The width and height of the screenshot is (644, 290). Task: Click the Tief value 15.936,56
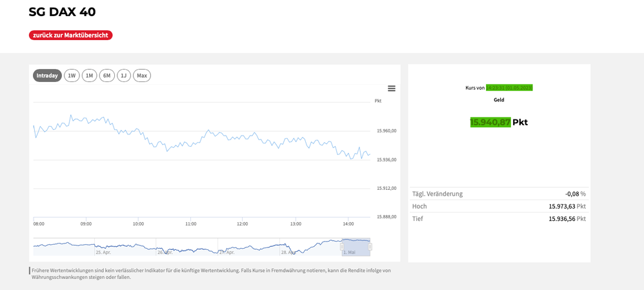point(561,218)
